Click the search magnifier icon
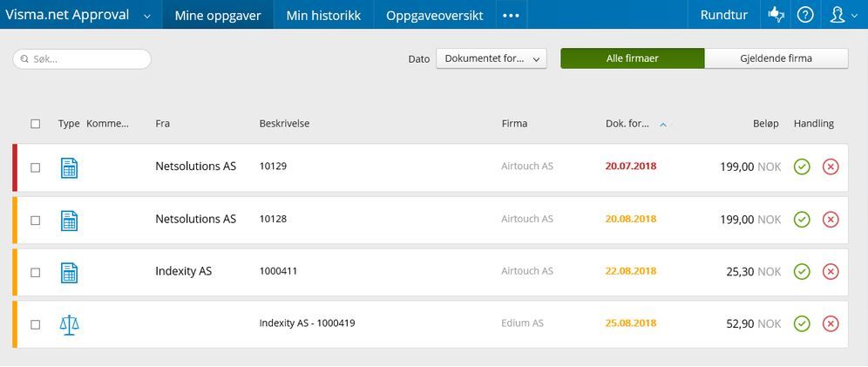This screenshot has height=367, width=868. pos(24,58)
